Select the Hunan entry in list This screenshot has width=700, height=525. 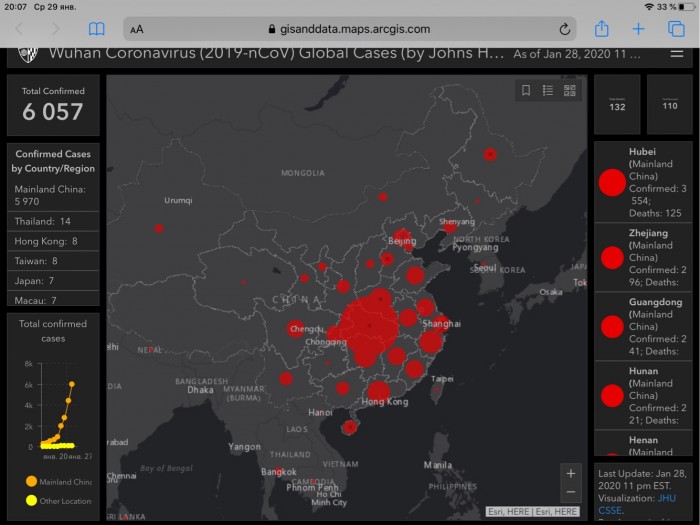click(x=643, y=396)
